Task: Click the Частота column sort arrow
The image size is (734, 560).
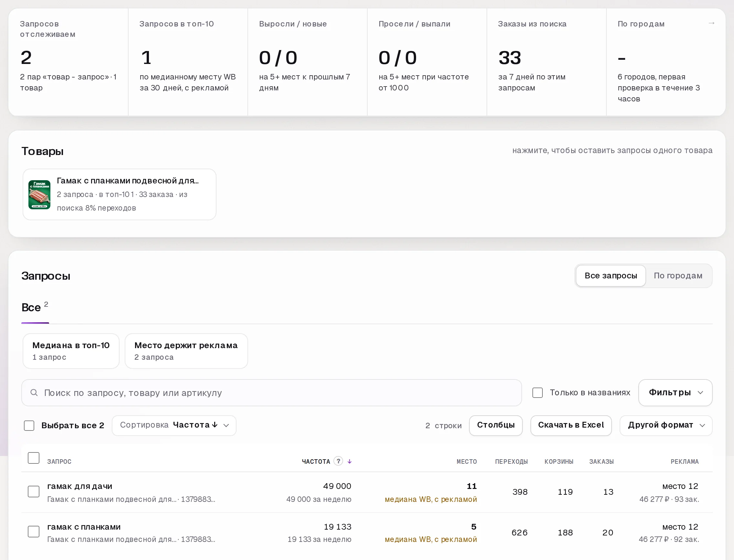Action: click(x=350, y=461)
